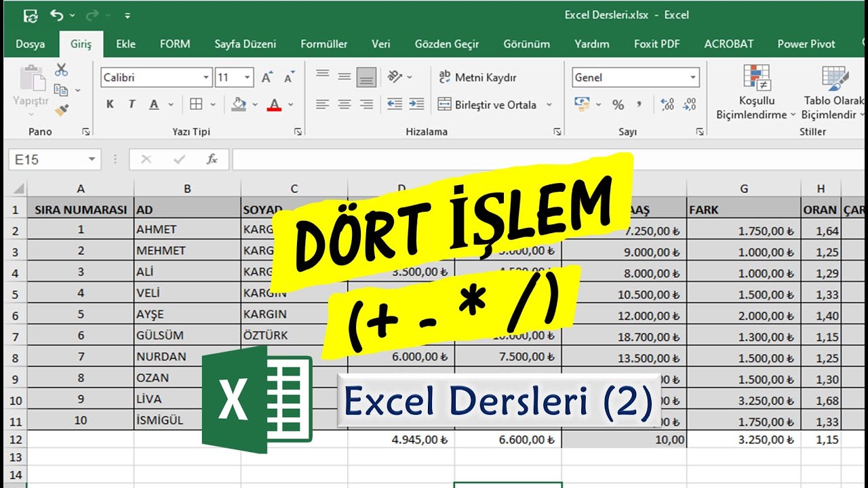Toggle bottom align highlighted button
The height and width of the screenshot is (488, 868).
tap(366, 77)
